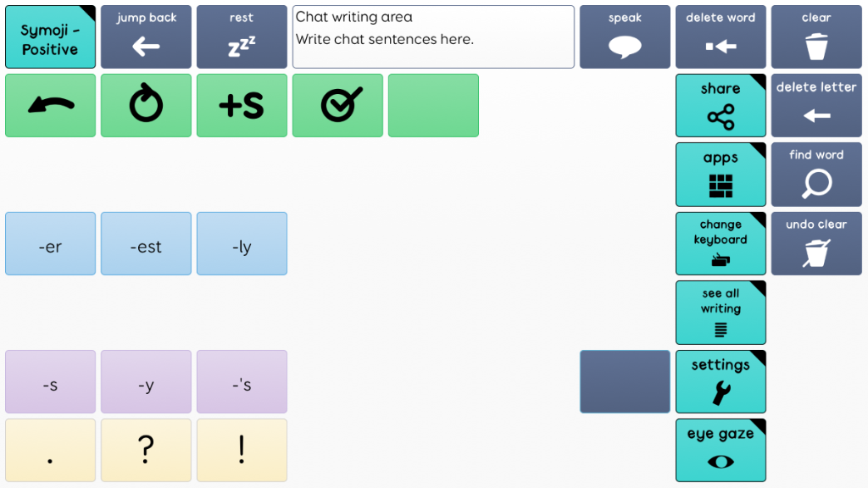Open the share menu
Viewport: 868px width, 488px height.
721,106
